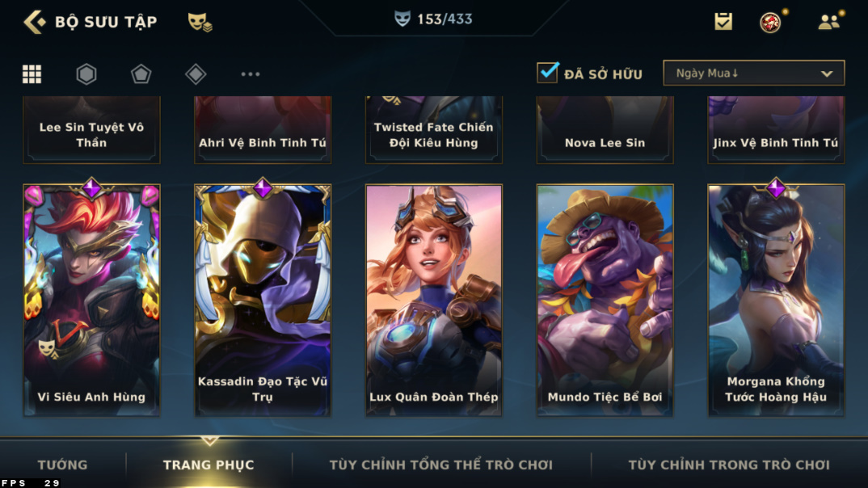The height and width of the screenshot is (488, 868).
Task: Go back using the gold arrow
Action: [34, 22]
